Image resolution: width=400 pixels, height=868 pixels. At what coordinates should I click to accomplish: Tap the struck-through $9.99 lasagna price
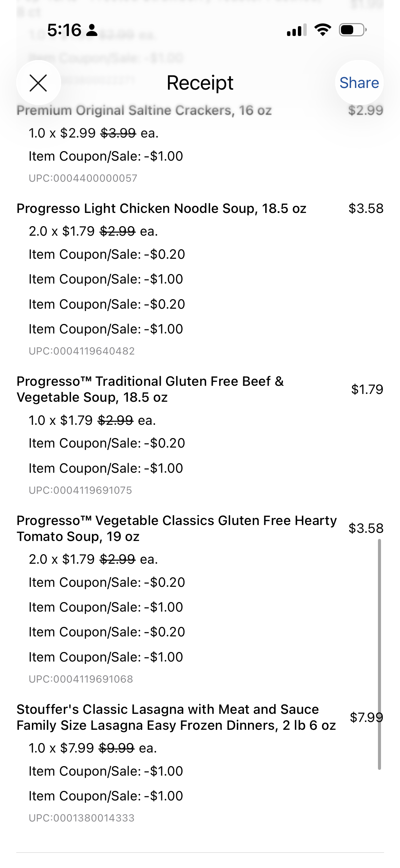[x=116, y=748]
